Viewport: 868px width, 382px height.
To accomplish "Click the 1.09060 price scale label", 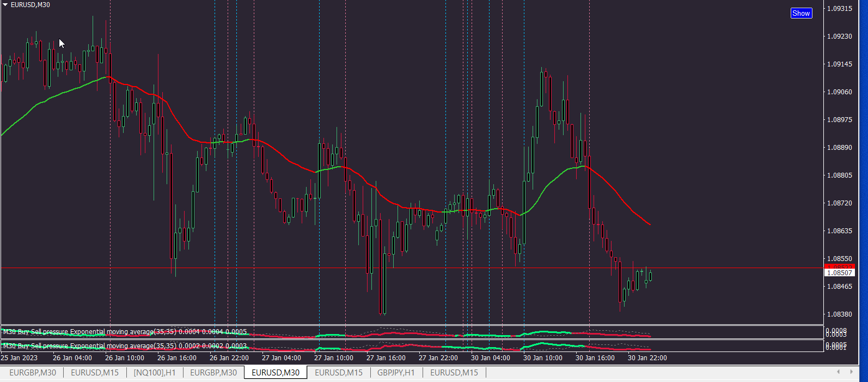I will pyautogui.click(x=840, y=92).
